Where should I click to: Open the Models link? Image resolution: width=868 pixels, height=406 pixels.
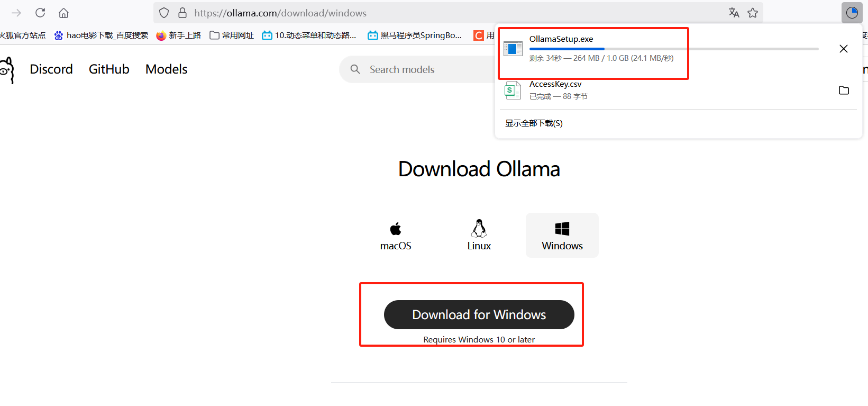coord(167,69)
